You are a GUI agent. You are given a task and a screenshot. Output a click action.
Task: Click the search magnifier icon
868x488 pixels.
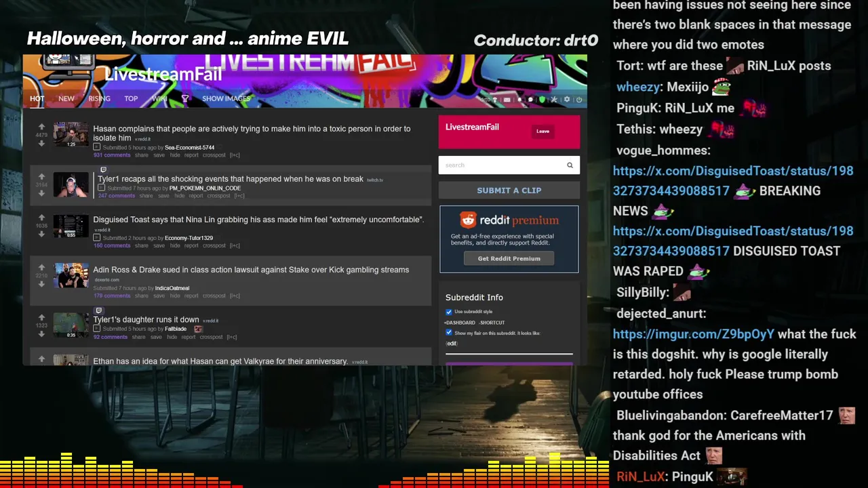[570, 165]
